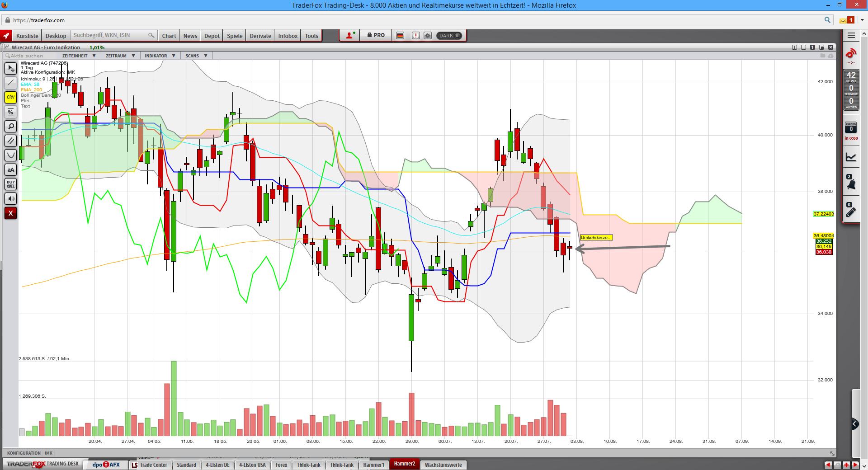Select the line drawing tool
The height and width of the screenshot is (470, 868).
click(x=11, y=83)
